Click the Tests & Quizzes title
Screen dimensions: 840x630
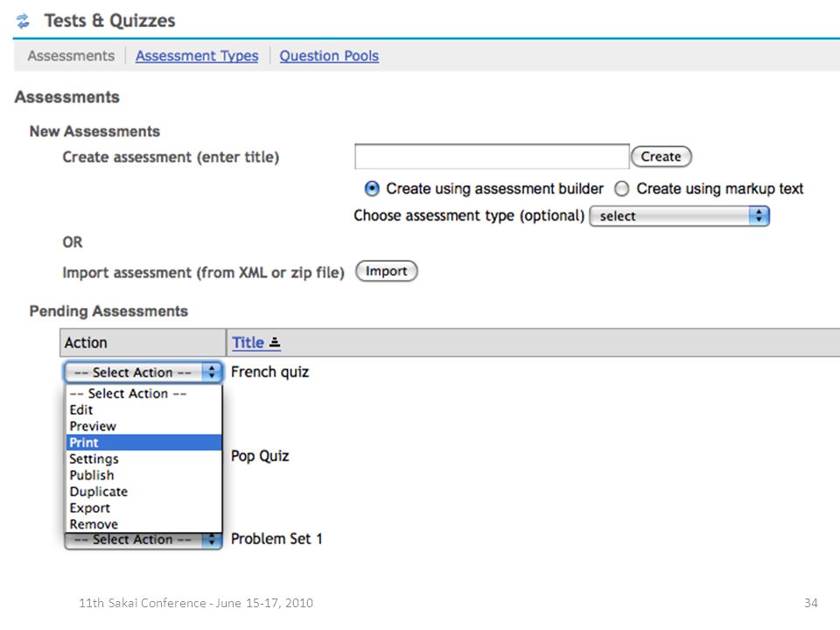coord(110,20)
